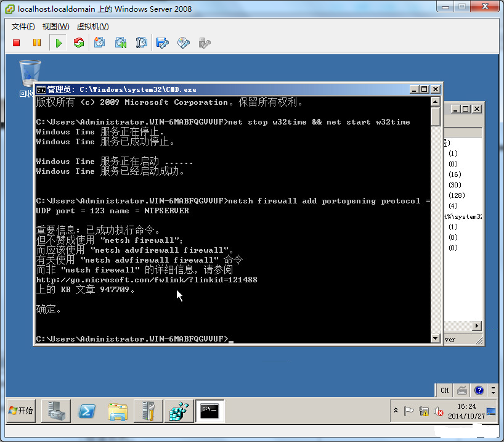Select the (128) entry in background window
Viewport: 504px width, 442px height.
coord(457,195)
